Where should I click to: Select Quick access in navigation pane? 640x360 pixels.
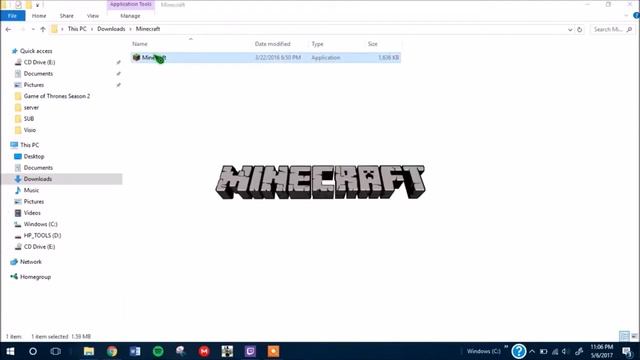point(36,51)
